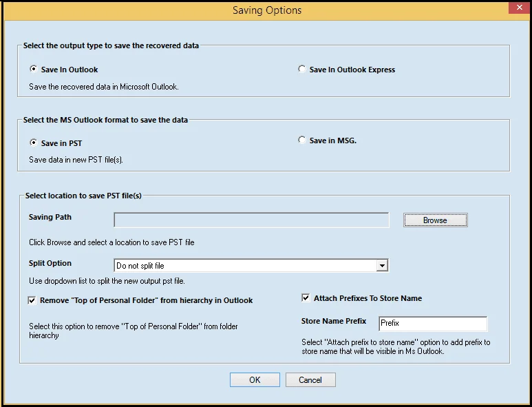Choose the Save in MSG option
The image size is (532, 407).
click(301, 140)
